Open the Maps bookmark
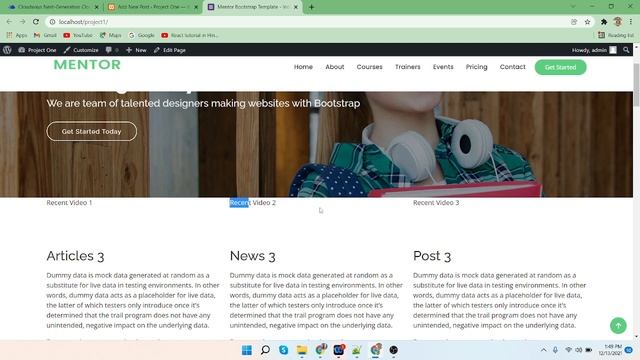640x360 pixels. pos(111,36)
